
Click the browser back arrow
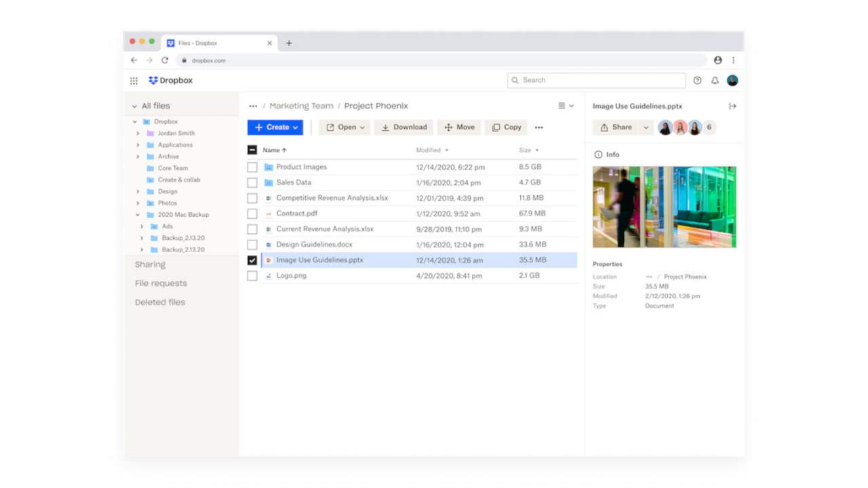[134, 60]
